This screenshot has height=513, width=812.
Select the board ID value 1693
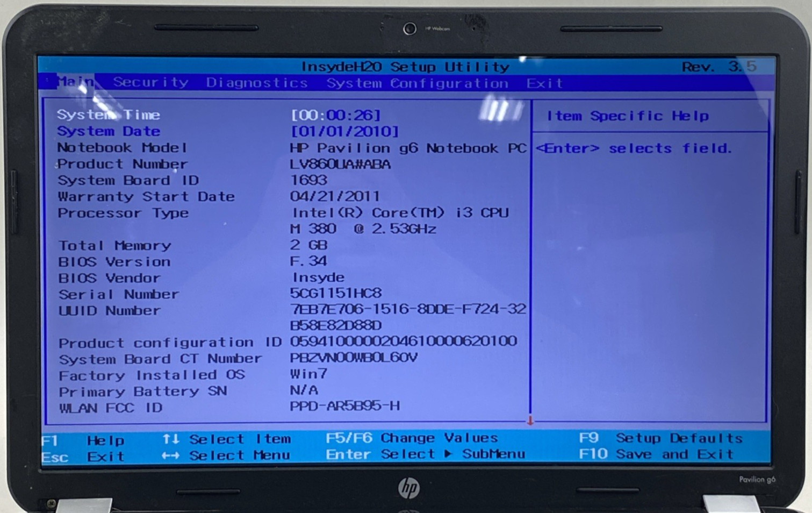[308, 180]
